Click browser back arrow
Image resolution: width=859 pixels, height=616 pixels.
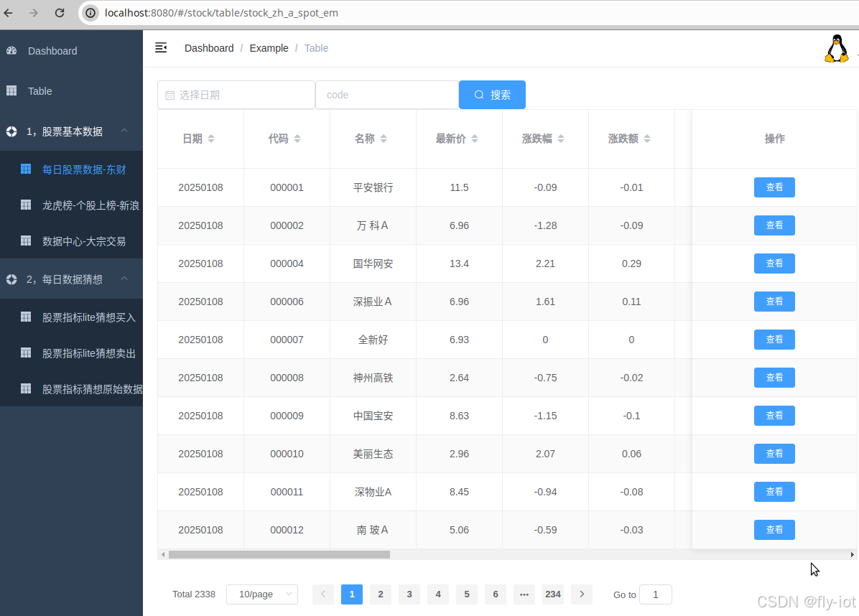coord(8,13)
